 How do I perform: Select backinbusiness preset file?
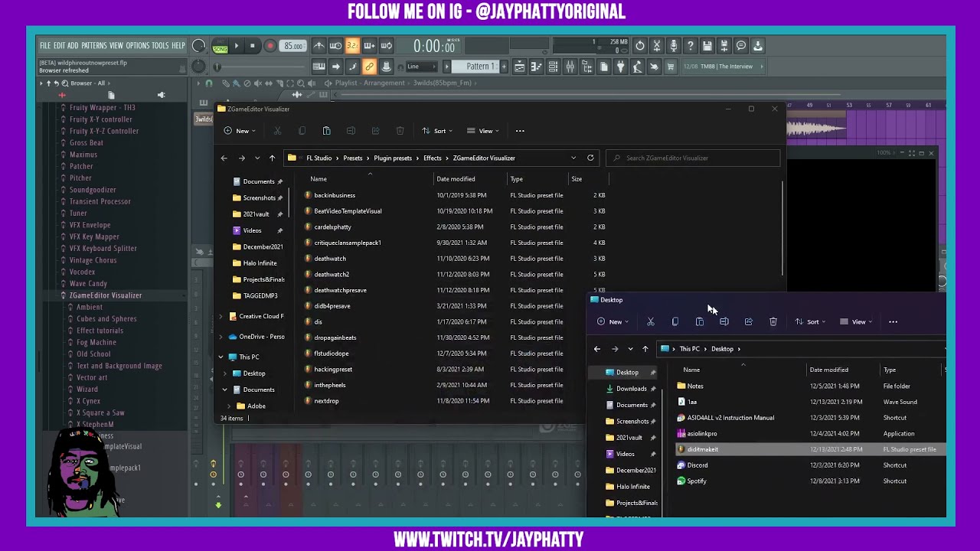tap(335, 195)
